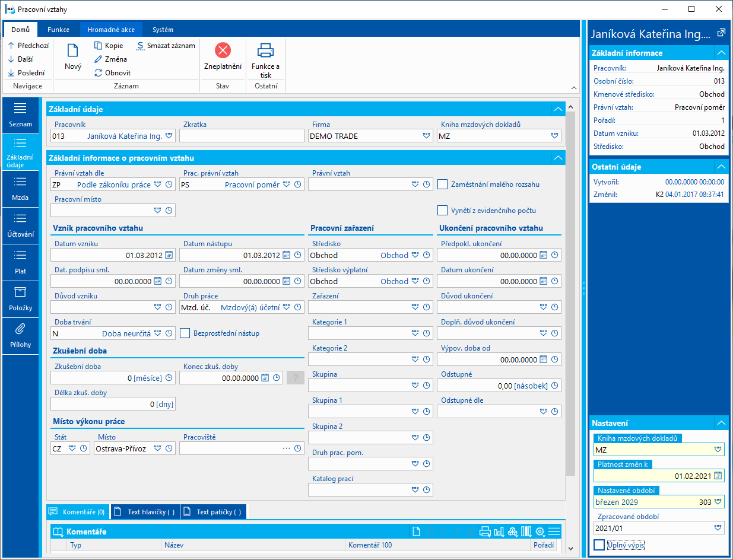Open Firma DEMO TRADE dropdown
This screenshot has width=733, height=560.
coord(426,136)
